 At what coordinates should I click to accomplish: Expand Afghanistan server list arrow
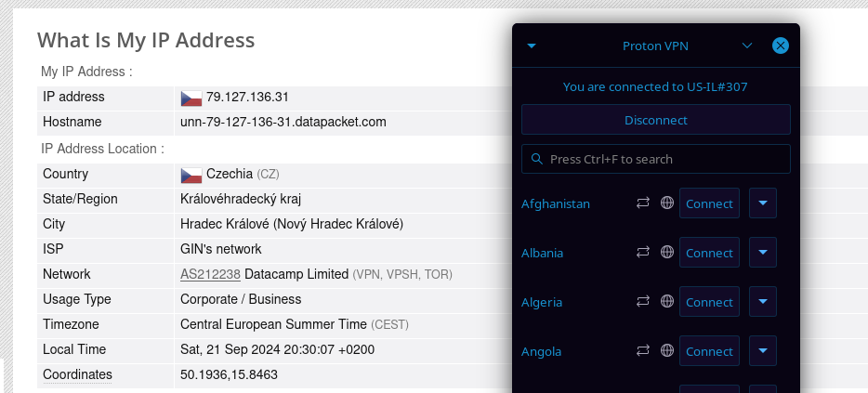[763, 203]
